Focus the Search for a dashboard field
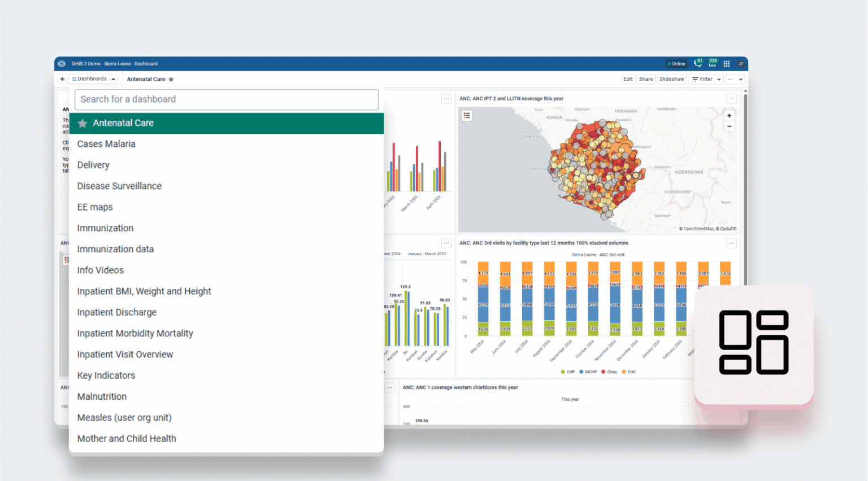This screenshot has width=868, height=481. tap(226, 99)
